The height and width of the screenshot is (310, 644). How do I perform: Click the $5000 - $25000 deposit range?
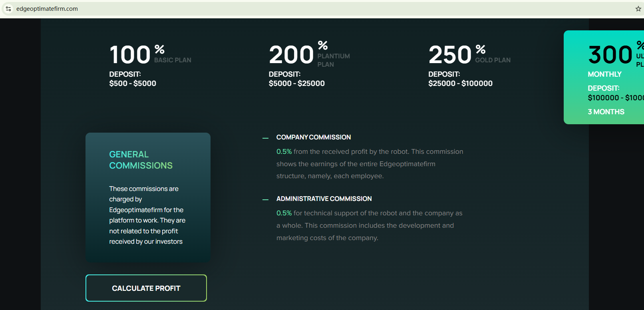pos(296,83)
